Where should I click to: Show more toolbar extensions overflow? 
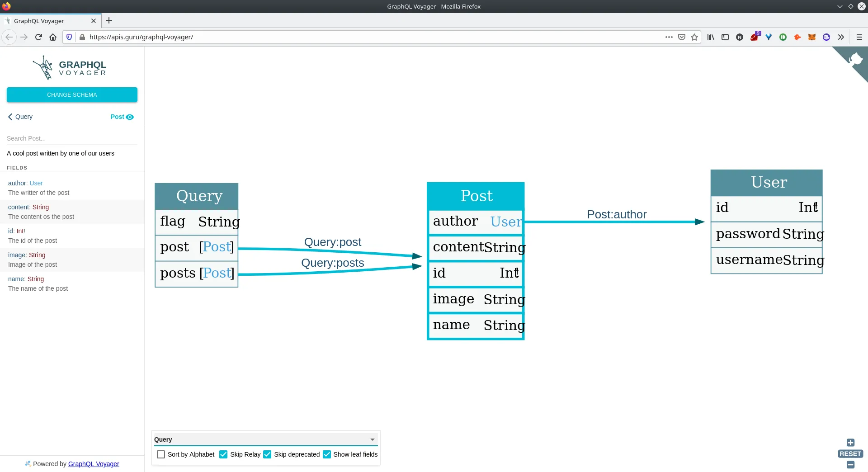[x=841, y=37]
